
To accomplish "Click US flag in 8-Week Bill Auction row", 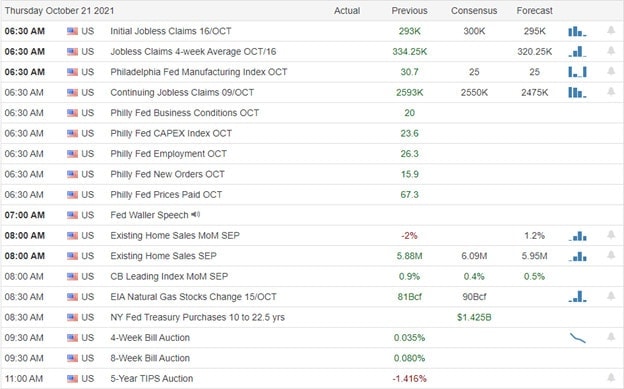I will click(x=72, y=358).
